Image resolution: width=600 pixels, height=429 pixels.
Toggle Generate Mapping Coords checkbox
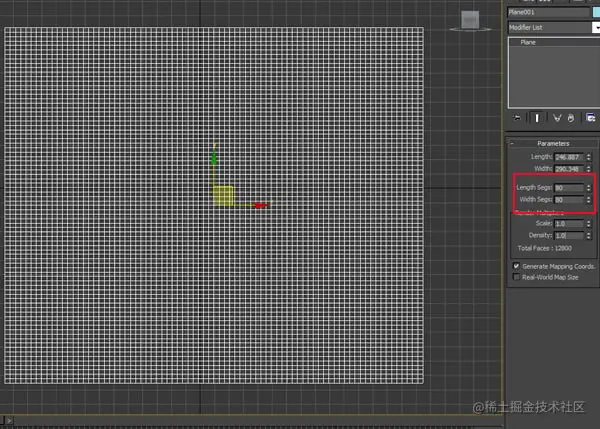coord(516,266)
